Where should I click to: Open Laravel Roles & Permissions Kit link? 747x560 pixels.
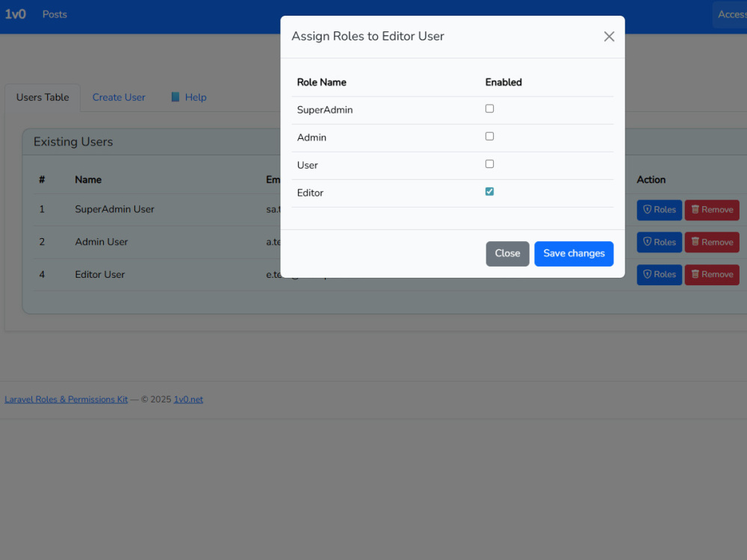pos(66,399)
